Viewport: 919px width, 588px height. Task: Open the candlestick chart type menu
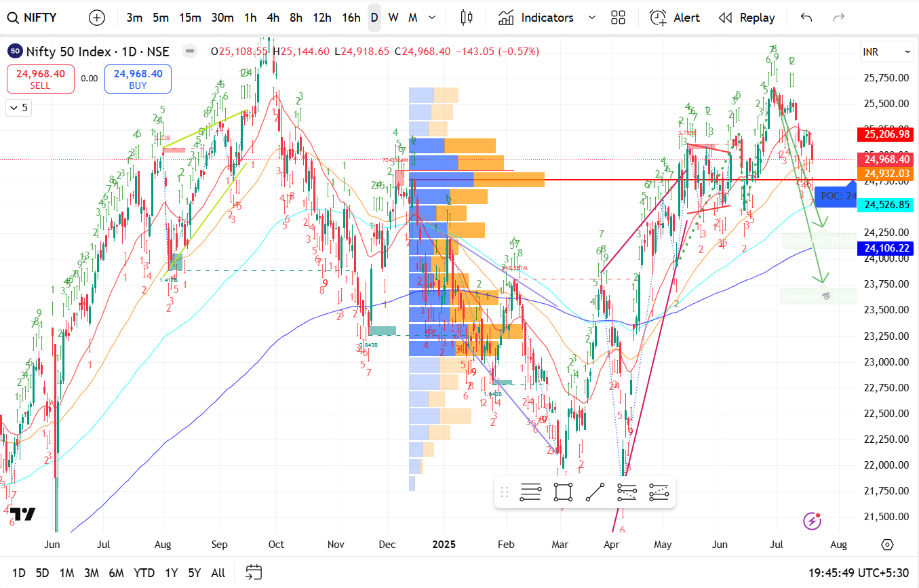466,18
